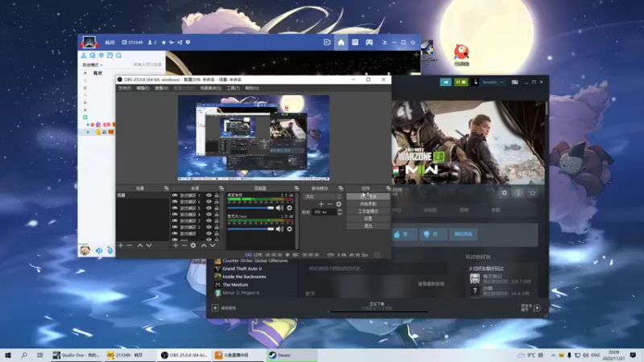644x362 pixels.
Task: Pop out the OBS audio mixer dock
Action: click(296, 188)
